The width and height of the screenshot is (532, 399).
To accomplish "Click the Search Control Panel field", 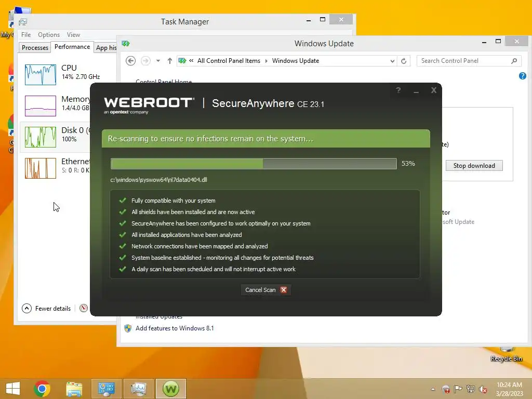I will [x=469, y=61].
